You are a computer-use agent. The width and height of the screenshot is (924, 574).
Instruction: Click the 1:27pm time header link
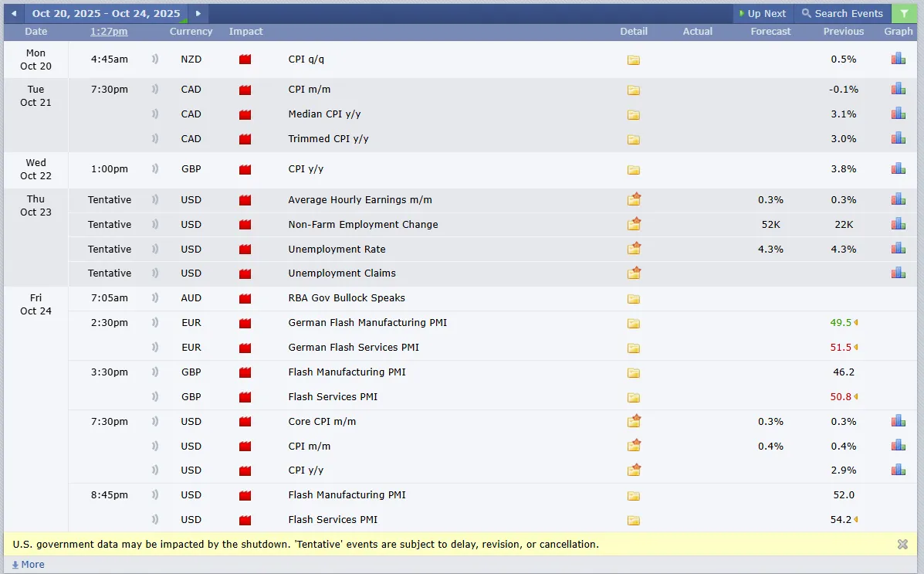109,31
